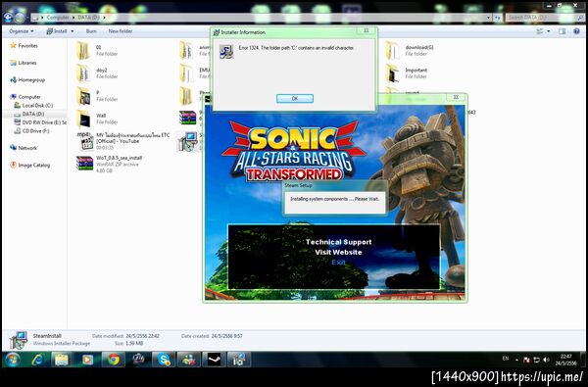Select the Important folder
The image size is (588, 387).
point(407,73)
